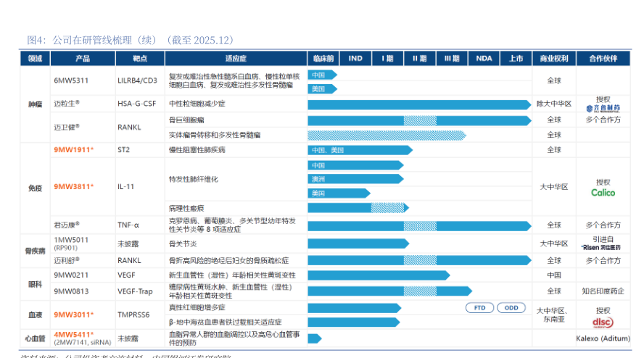Open the 9MW3011 product entry
The height and width of the screenshot is (358, 644).
tap(73, 315)
